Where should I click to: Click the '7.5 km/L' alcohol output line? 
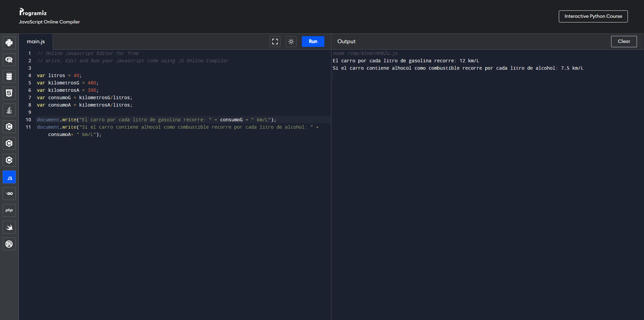458,68
